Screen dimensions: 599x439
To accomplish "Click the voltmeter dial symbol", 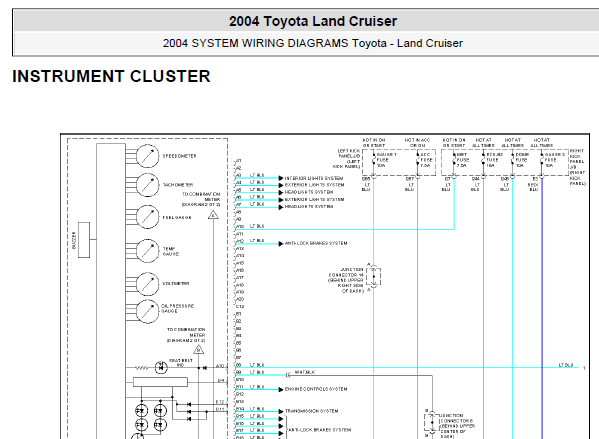I will tap(147, 284).
